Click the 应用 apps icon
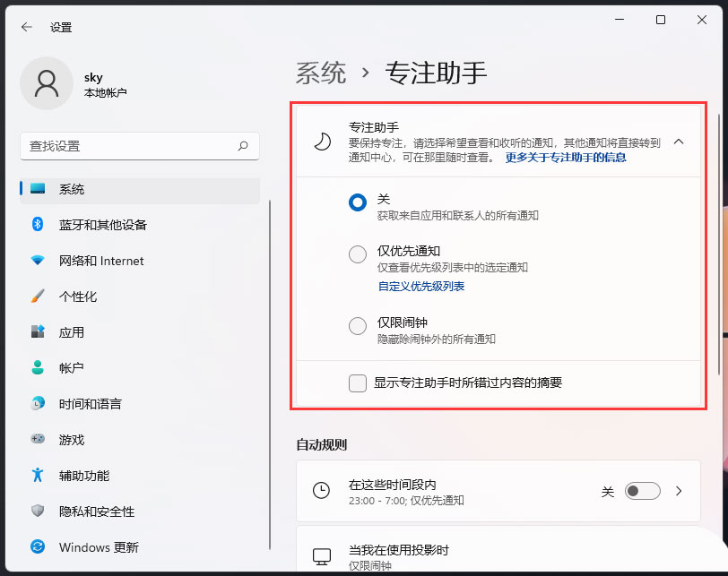 (38, 331)
